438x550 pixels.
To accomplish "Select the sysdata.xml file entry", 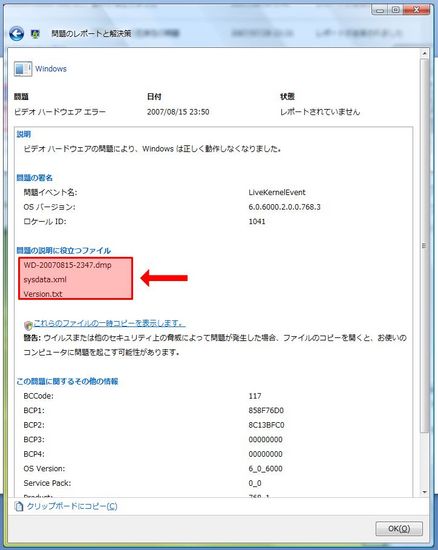I will point(45,280).
